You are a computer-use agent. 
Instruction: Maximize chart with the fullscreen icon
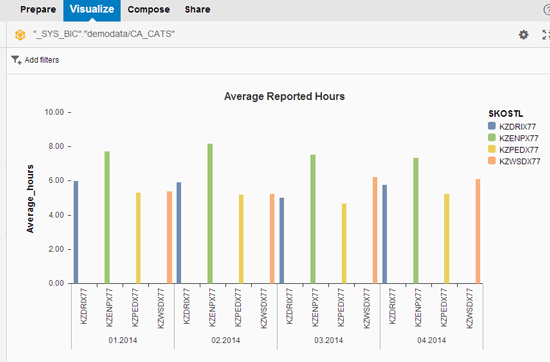[546, 34]
